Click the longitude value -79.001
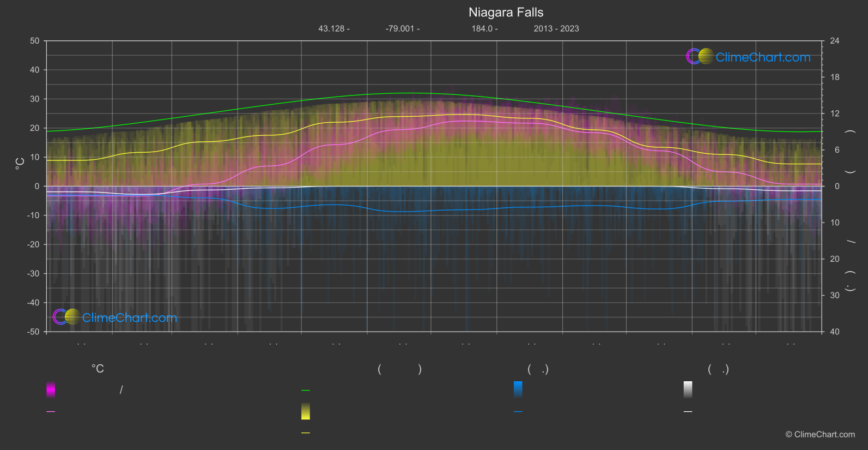The width and height of the screenshot is (868, 450). (400, 28)
